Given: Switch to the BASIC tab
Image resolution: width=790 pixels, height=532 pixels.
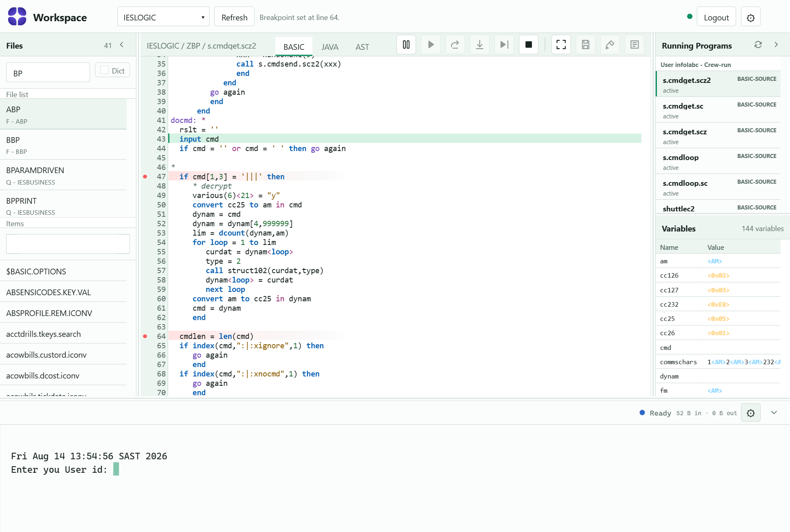Looking at the screenshot, I should 294,47.
